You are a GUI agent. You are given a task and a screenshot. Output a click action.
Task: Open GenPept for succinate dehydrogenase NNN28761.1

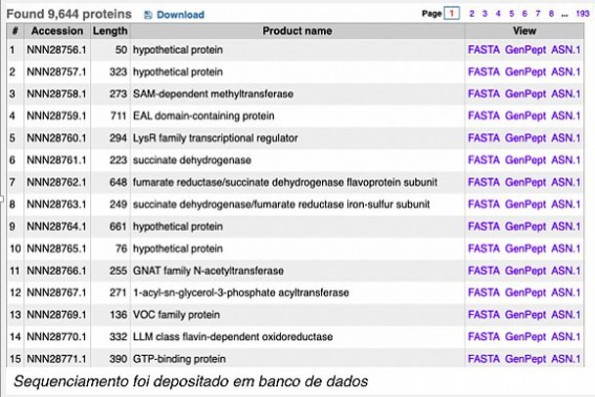[526, 160]
